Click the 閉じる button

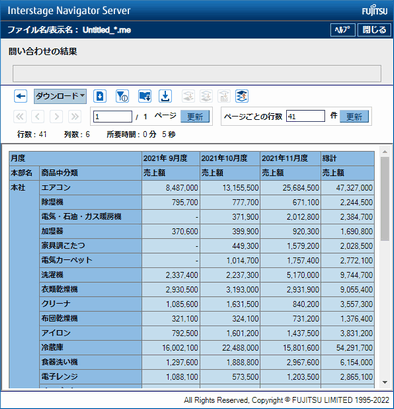pos(374,30)
